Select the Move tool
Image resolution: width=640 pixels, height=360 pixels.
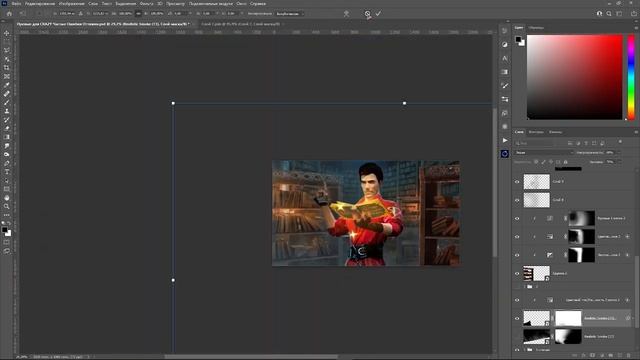point(7,33)
